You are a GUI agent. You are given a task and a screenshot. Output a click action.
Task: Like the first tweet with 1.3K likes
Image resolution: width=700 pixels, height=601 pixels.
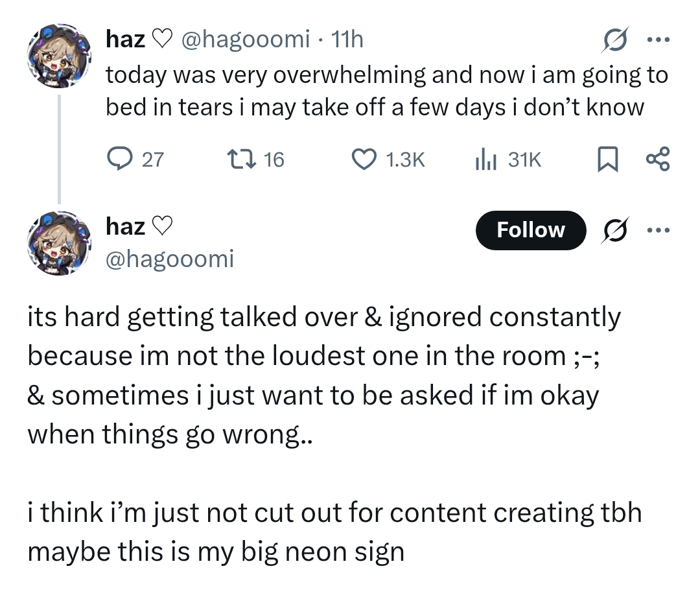tap(364, 159)
